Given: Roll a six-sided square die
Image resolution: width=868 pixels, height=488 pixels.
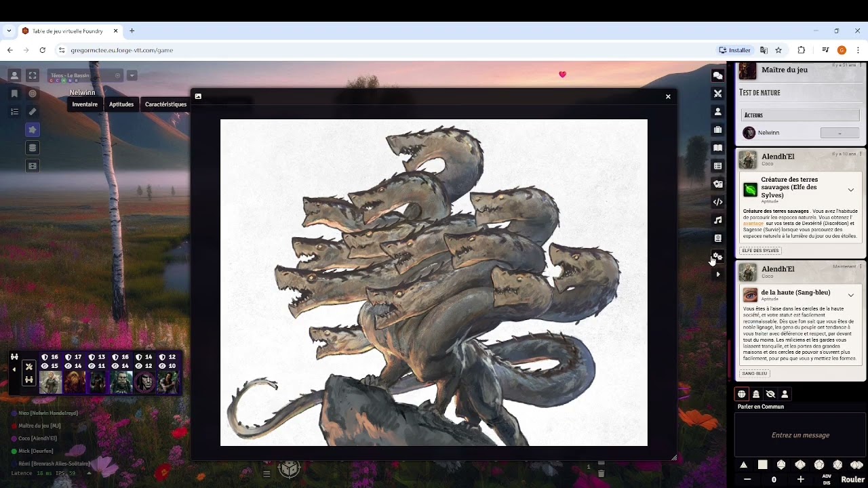Looking at the screenshot, I should click(763, 465).
